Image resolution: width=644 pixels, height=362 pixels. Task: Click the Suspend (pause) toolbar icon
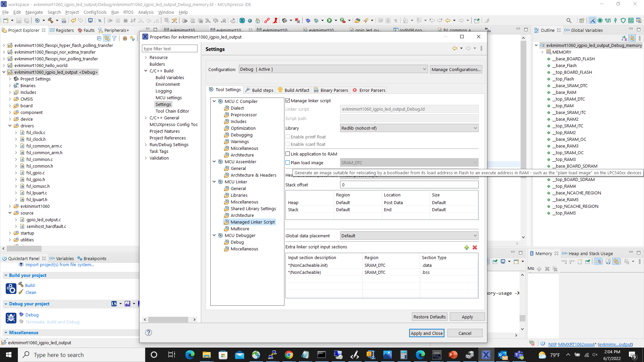(118, 20)
